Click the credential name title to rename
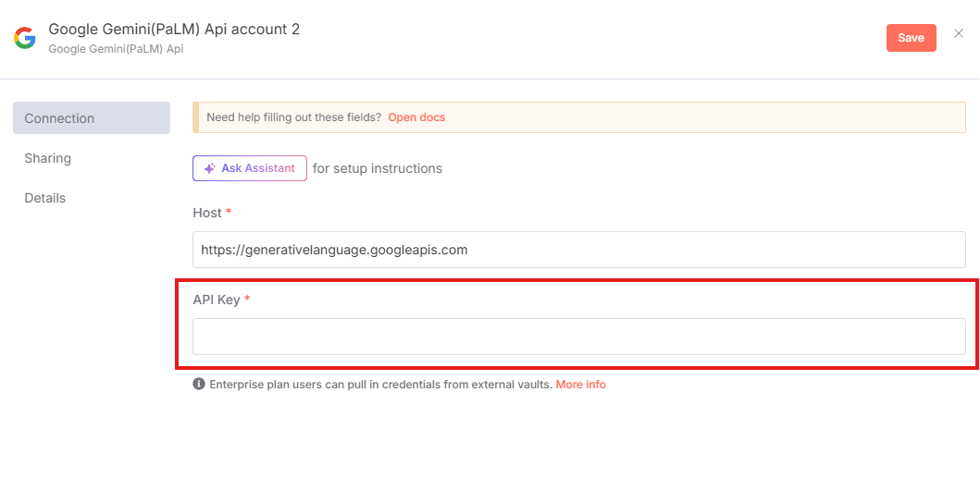Viewport: 980px width, 478px height. (174, 29)
